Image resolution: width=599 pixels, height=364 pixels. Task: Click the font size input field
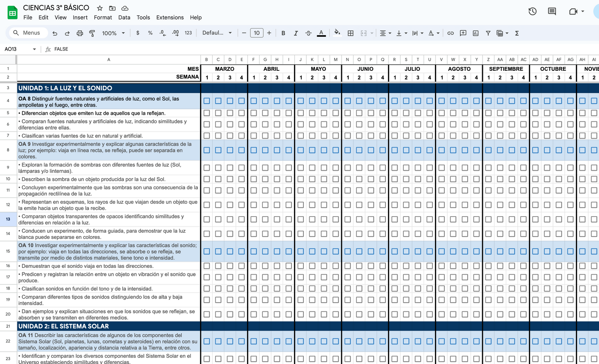[x=257, y=33]
